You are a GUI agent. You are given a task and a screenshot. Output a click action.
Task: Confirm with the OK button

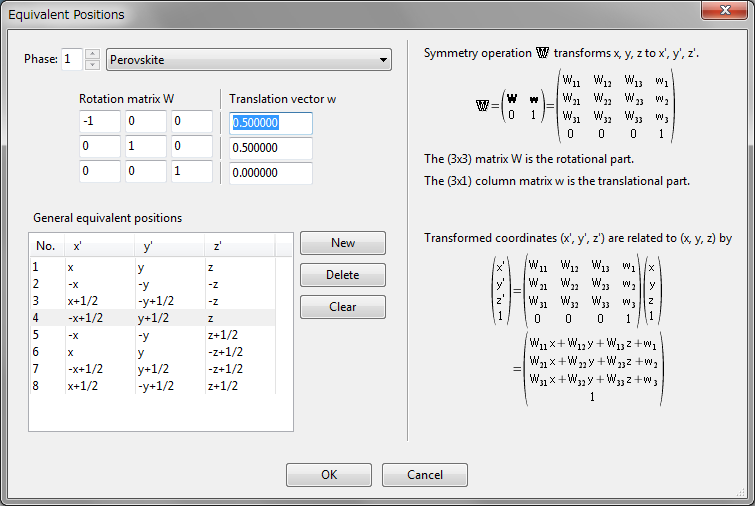pos(329,475)
